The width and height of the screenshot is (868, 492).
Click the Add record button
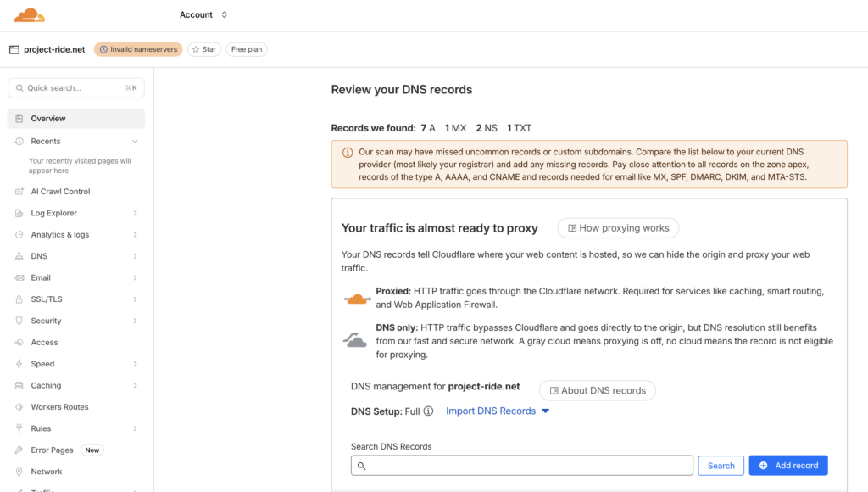tap(787, 466)
